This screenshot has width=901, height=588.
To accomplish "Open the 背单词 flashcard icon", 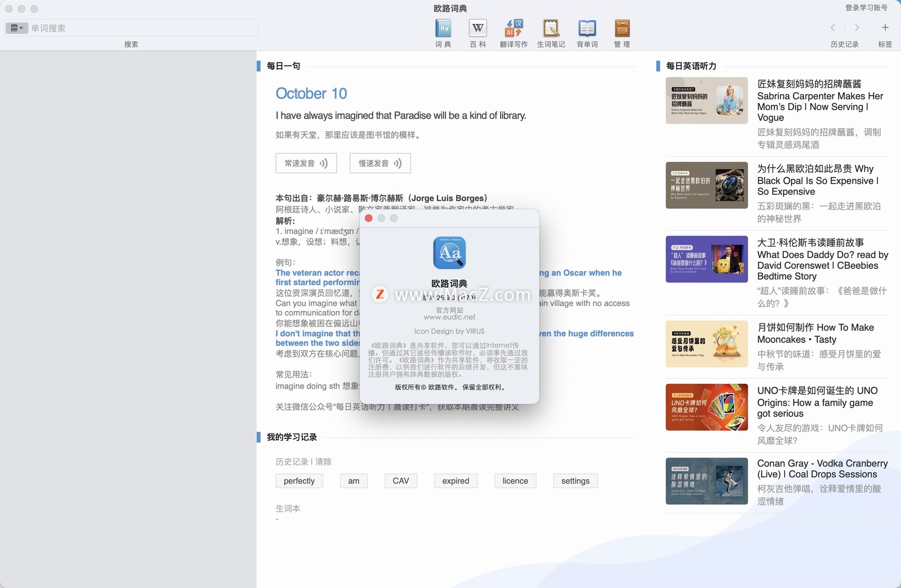I will (x=587, y=29).
